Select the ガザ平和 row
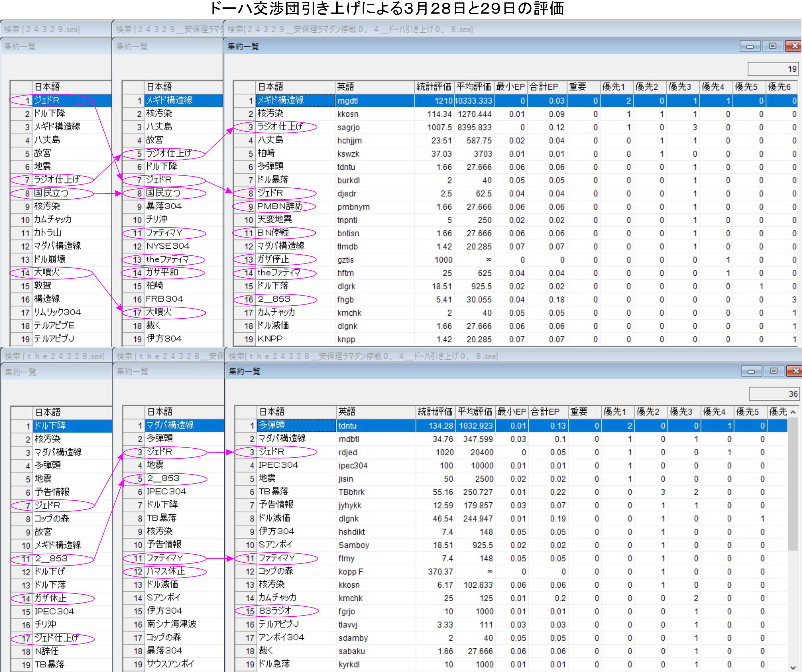The width and height of the screenshot is (802, 672). tap(173, 272)
